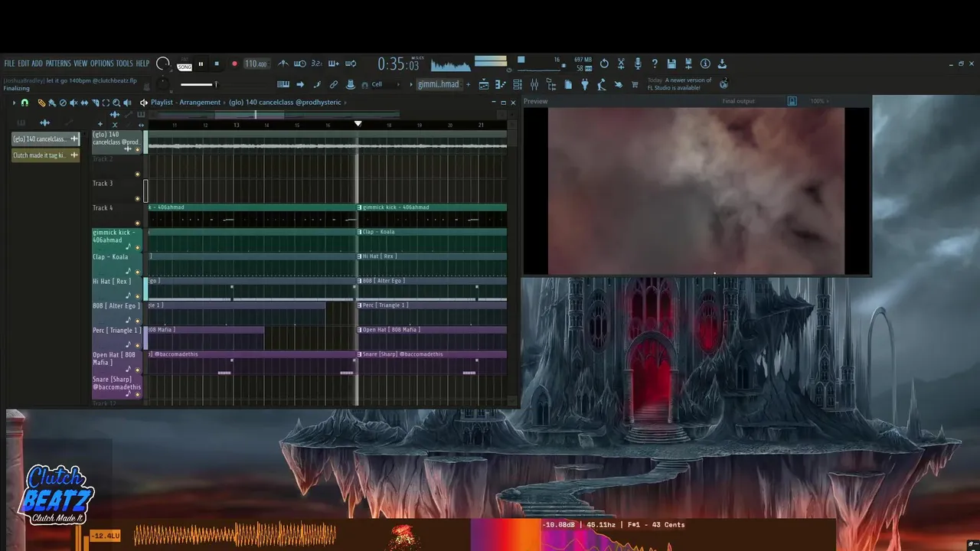Image resolution: width=980 pixels, height=551 pixels.
Task: Toggle Pat/Song mode switch
Action: 185,64
